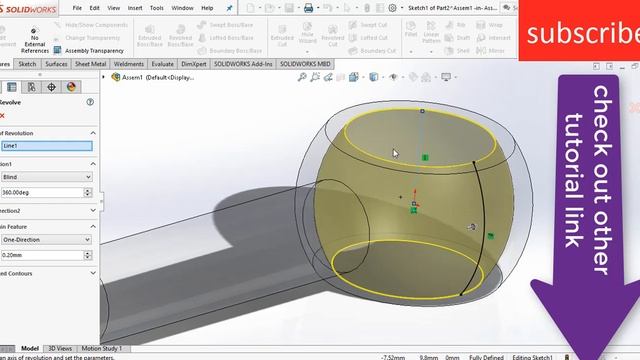Click the 0.20mm thickness field
Viewport: 640px width, 360px height.
pos(42,255)
